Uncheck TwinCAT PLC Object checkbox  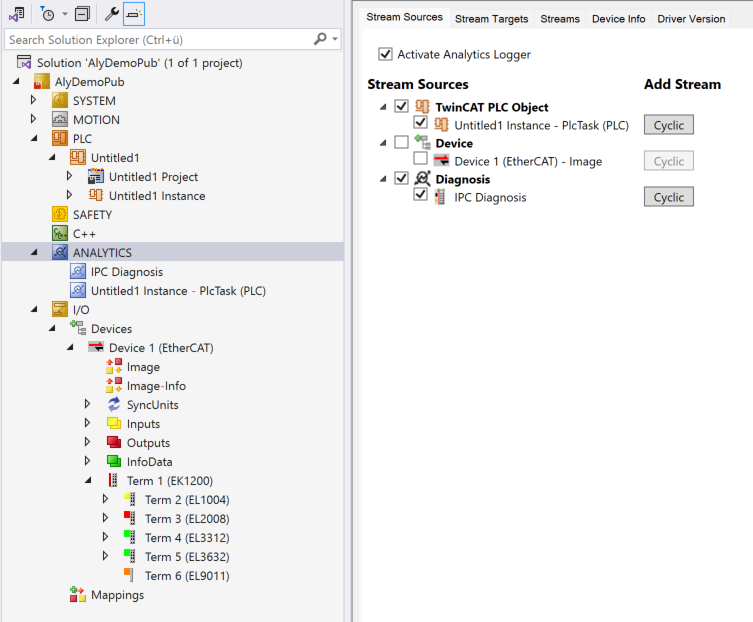pos(401,106)
